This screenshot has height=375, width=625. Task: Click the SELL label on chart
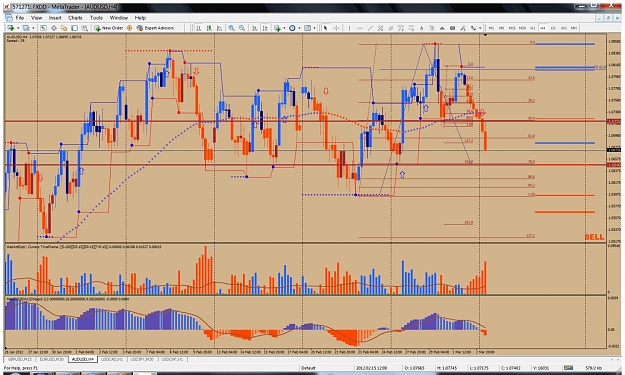[594, 237]
